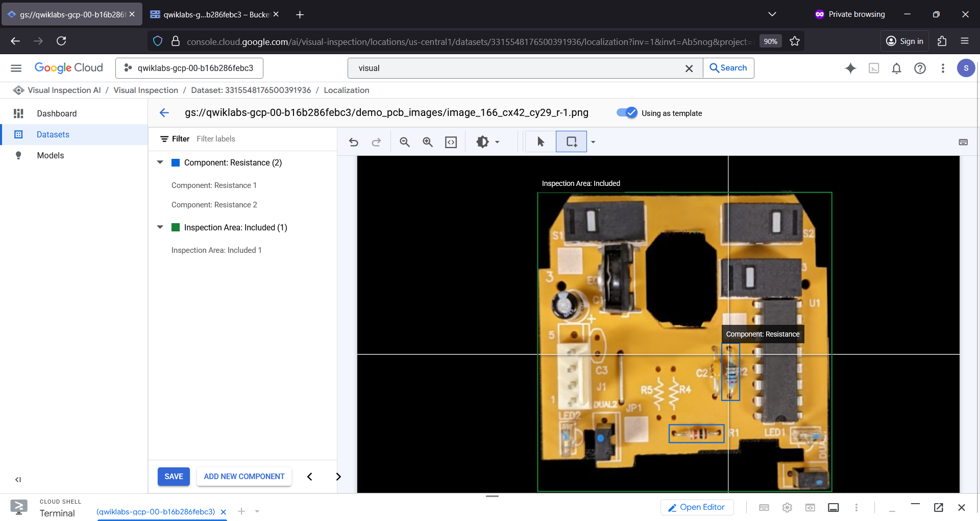Open Cloud Shell more options menu
The image size is (980, 521).
coord(856,507)
